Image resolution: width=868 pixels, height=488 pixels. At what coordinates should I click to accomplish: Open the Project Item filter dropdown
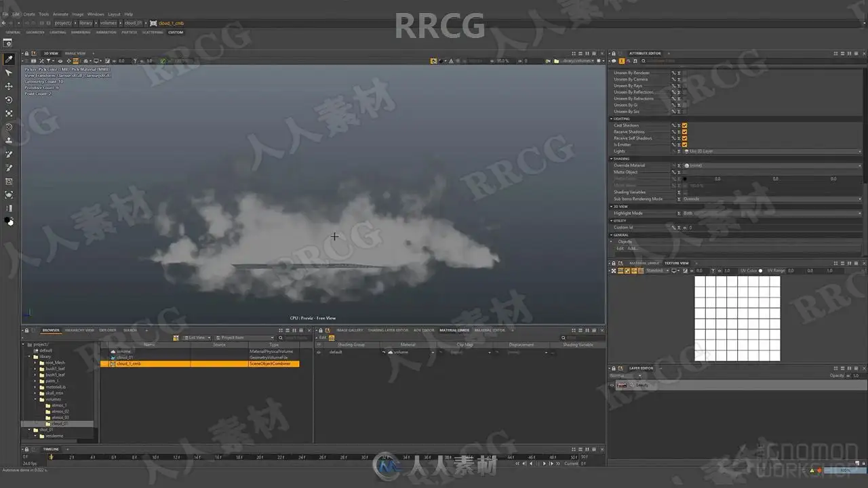(x=245, y=338)
